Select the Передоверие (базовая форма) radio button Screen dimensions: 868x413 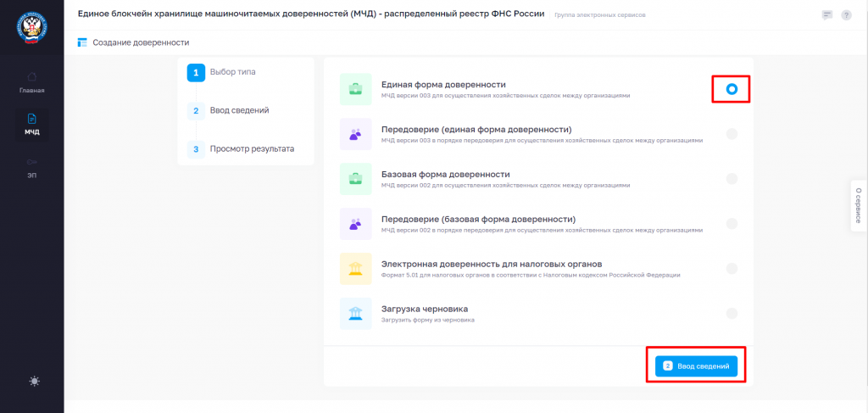[732, 224]
